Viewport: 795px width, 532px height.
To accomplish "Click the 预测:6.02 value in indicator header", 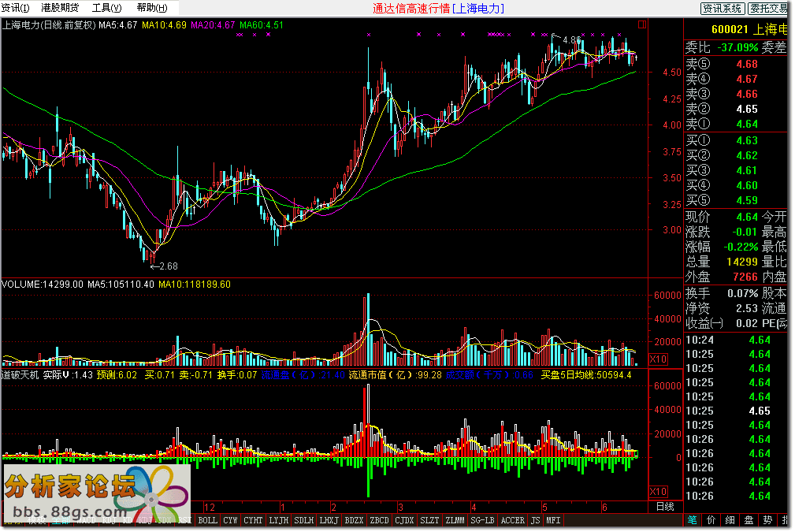I will (x=117, y=375).
